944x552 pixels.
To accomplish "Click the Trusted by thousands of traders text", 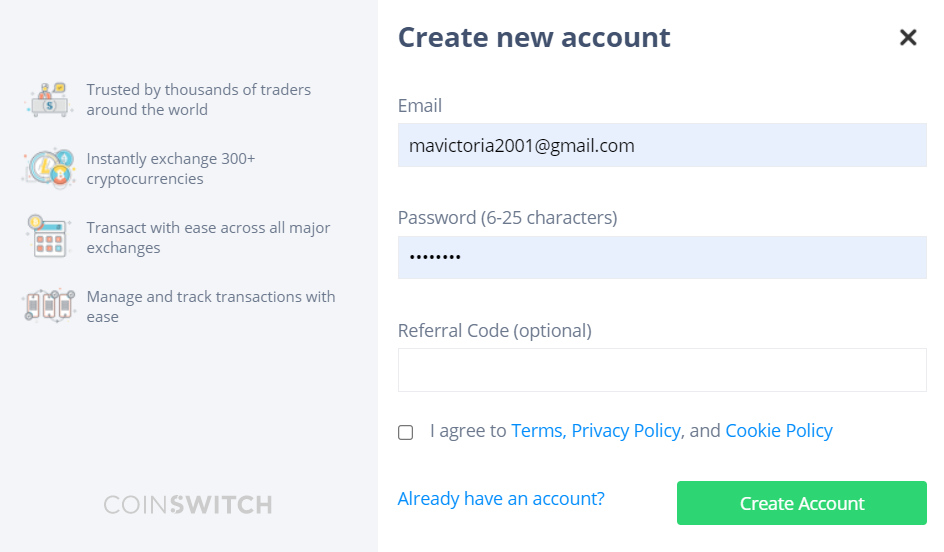I will pos(199,99).
